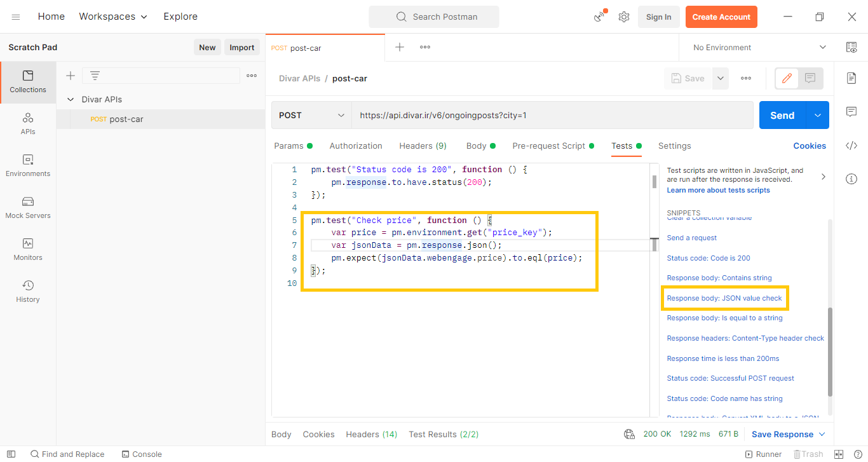
Task: Click the Sign In button
Action: (x=658, y=17)
